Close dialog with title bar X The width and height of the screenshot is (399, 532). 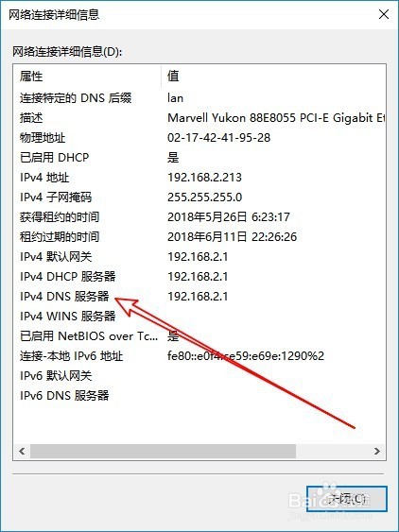384,14
